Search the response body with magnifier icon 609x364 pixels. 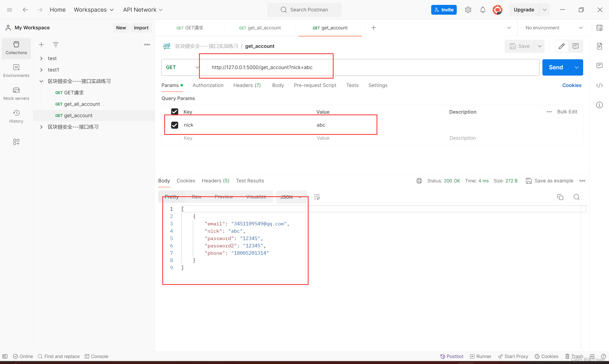(577, 197)
